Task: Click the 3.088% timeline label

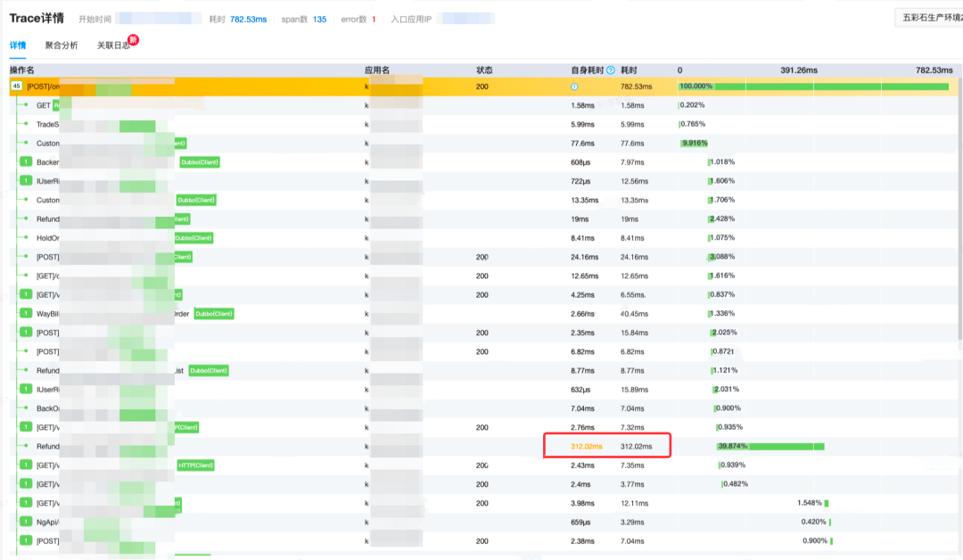Action: click(x=721, y=257)
